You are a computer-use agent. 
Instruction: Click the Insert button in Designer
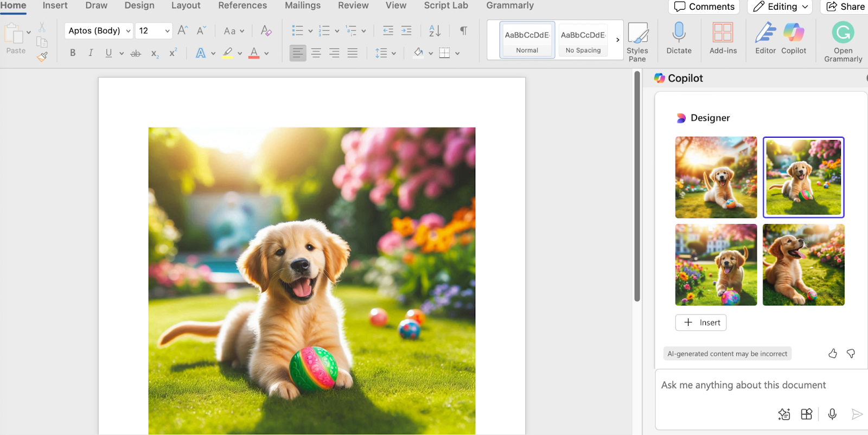pos(701,323)
